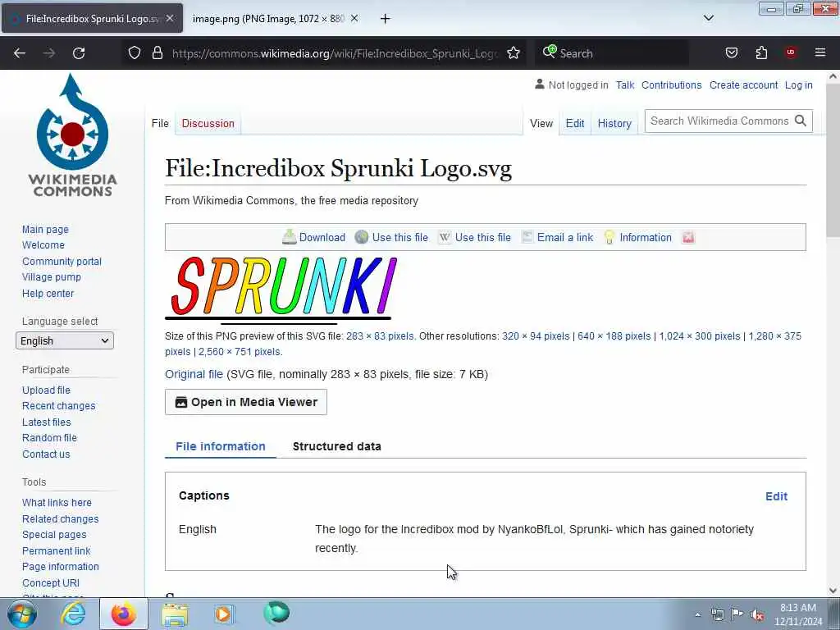
Task: Open a new tab with the plus button
Action: pyautogui.click(x=386, y=19)
